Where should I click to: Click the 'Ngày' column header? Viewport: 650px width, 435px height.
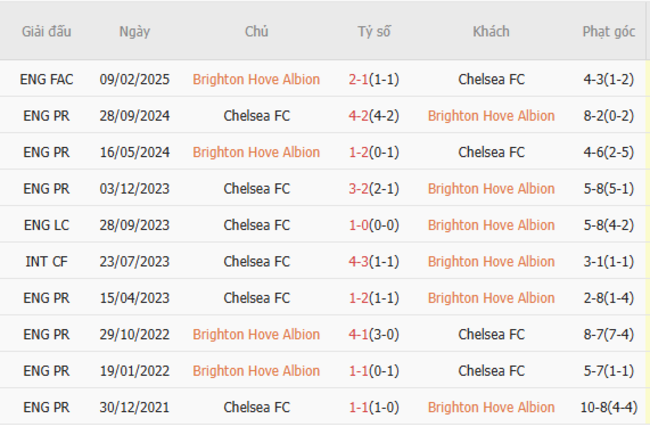tap(134, 32)
